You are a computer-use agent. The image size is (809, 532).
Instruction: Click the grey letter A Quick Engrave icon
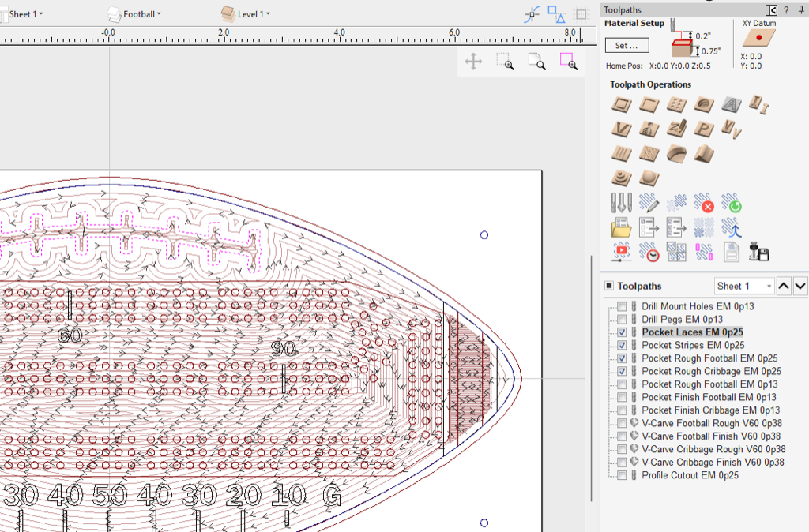click(x=732, y=105)
